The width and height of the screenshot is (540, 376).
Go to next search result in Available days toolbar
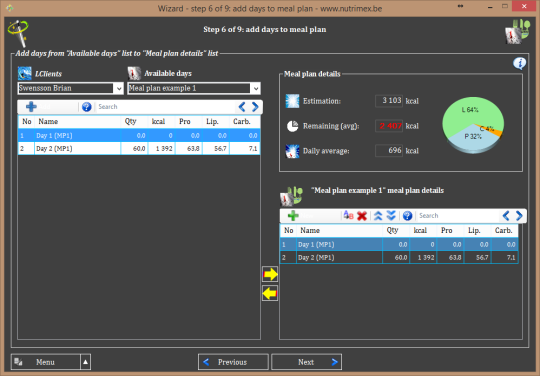[x=255, y=107]
